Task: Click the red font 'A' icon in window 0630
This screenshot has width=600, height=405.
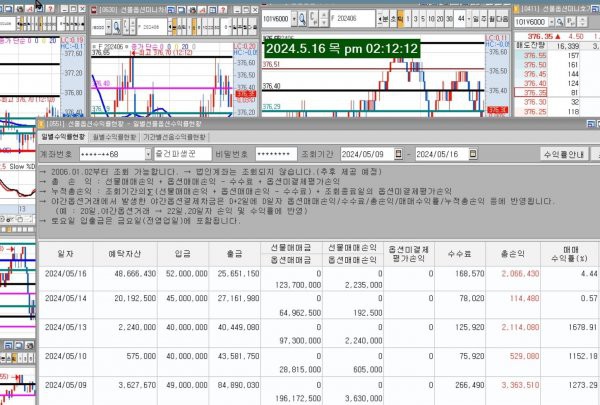Action: (202, 10)
